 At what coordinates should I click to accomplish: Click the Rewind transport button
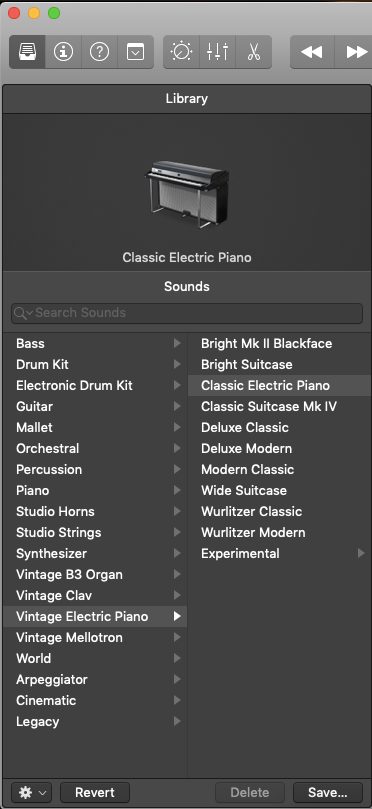click(312, 52)
